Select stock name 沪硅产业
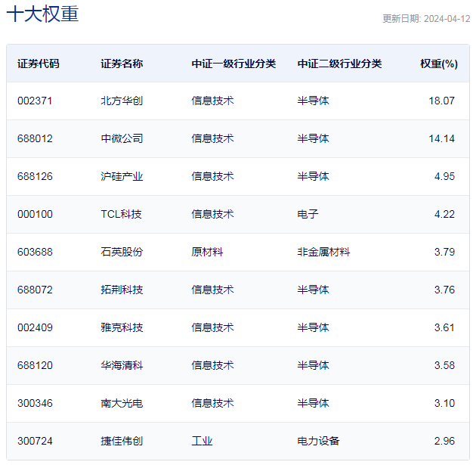Screen dimensions: 476x465 pyautogui.click(x=122, y=176)
